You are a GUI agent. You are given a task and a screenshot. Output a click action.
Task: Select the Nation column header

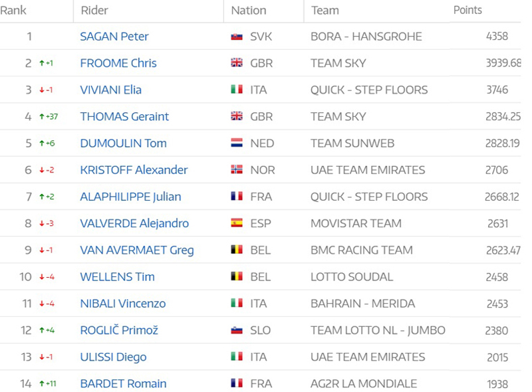[249, 10]
